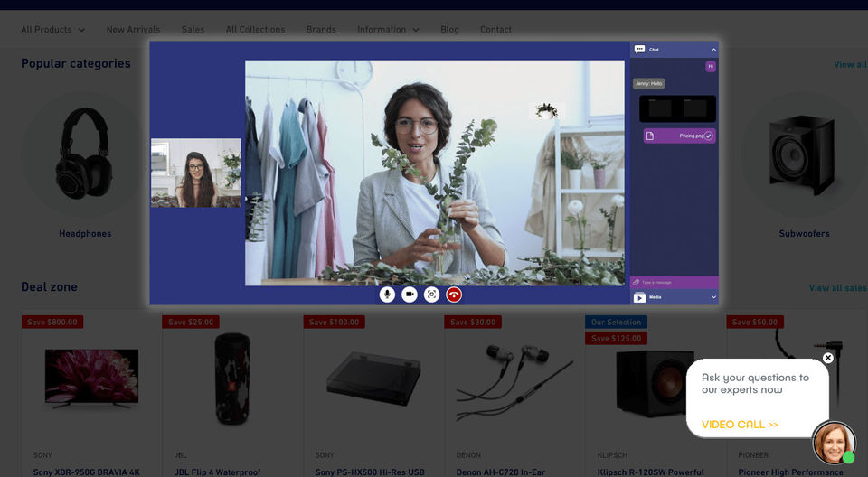Click the Jenny: Hello chat message

tap(649, 83)
